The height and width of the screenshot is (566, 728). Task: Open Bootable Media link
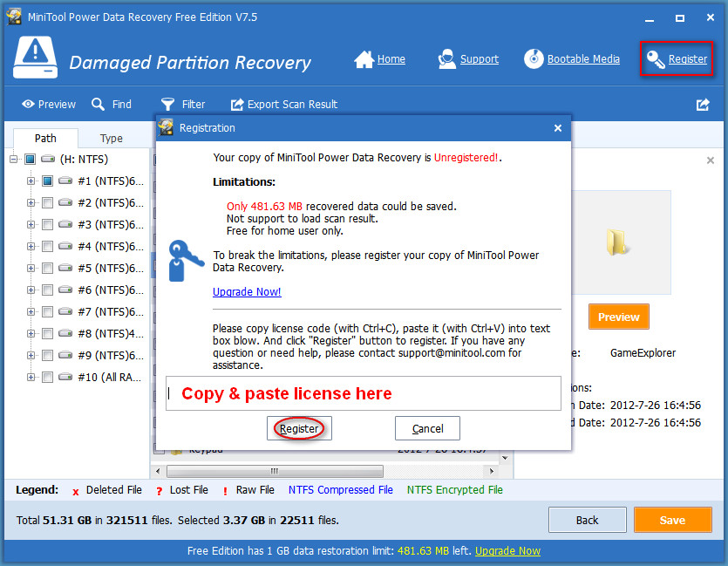(583, 59)
